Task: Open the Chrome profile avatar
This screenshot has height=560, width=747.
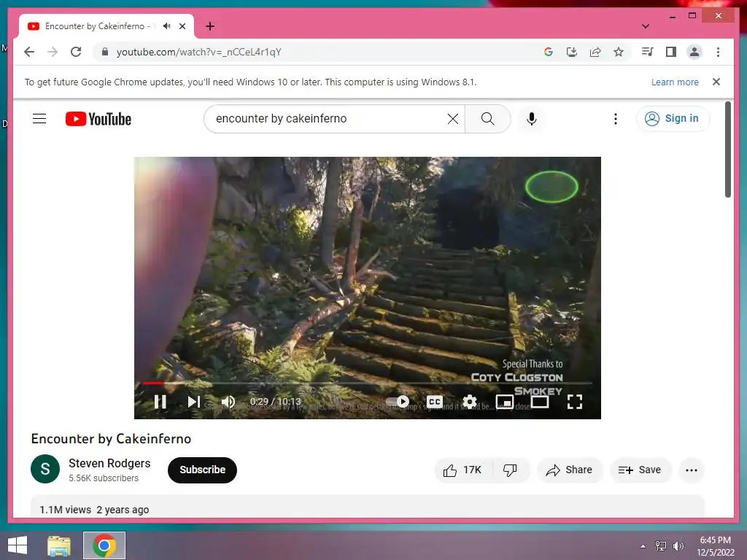Action: [x=694, y=52]
